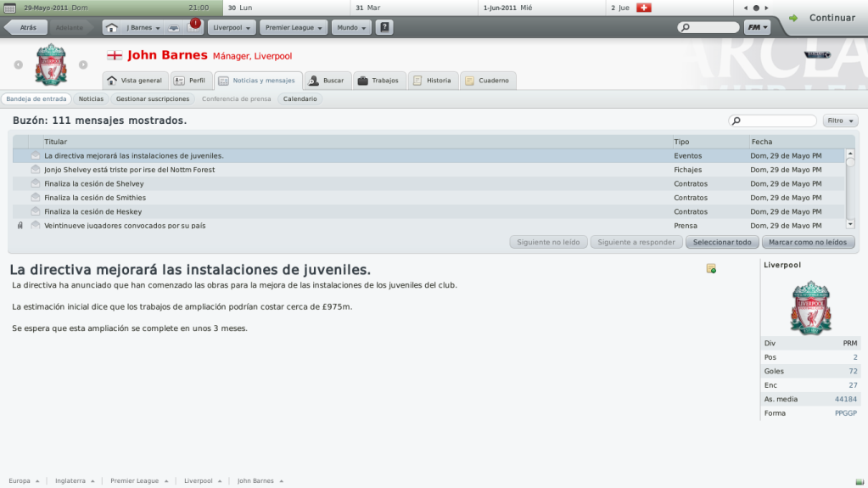Move calendar strip forward with right arrow
This screenshot has height=488, width=868.
(766, 8)
